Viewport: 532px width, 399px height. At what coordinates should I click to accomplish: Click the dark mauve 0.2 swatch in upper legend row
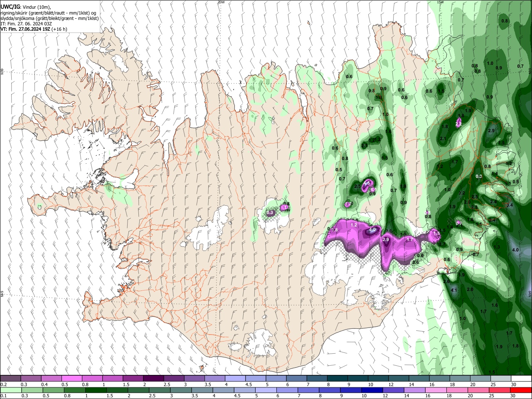(10, 379)
